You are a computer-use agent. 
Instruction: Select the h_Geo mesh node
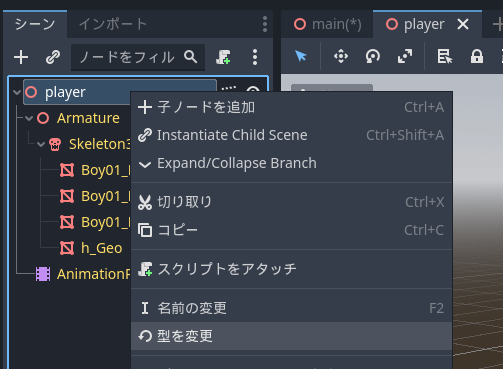101,248
